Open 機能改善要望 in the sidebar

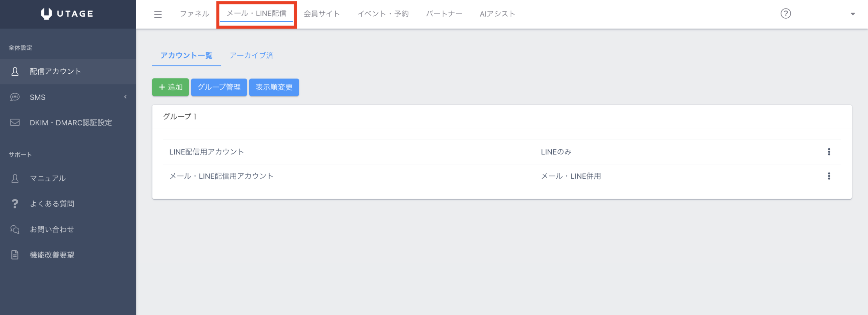pos(52,255)
